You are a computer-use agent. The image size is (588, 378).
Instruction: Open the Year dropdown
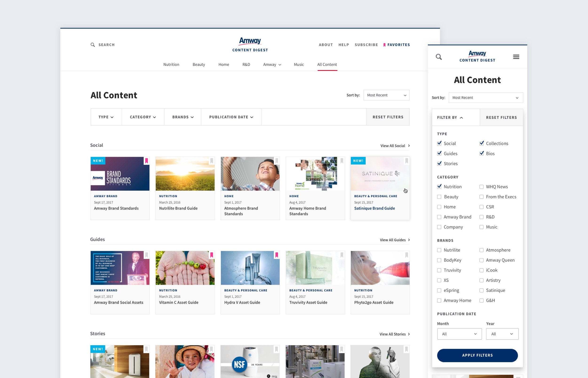pyautogui.click(x=502, y=334)
